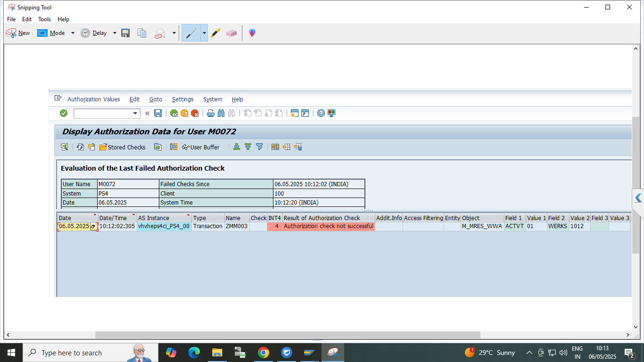Open File Explorer from the taskbar
This screenshot has width=644, height=362.
[217, 353]
